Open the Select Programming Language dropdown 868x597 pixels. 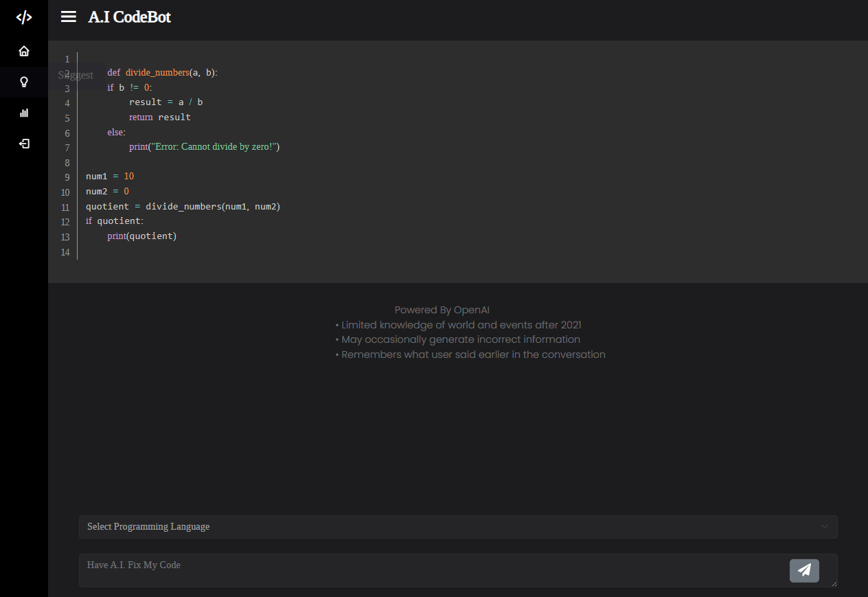(458, 526)
